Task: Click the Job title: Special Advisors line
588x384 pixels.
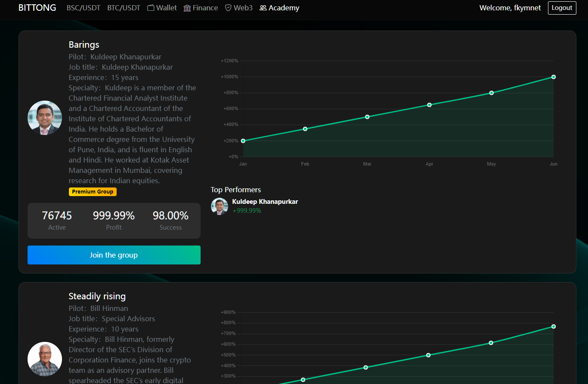Action: pyautogui.click(x=112, y=319)
